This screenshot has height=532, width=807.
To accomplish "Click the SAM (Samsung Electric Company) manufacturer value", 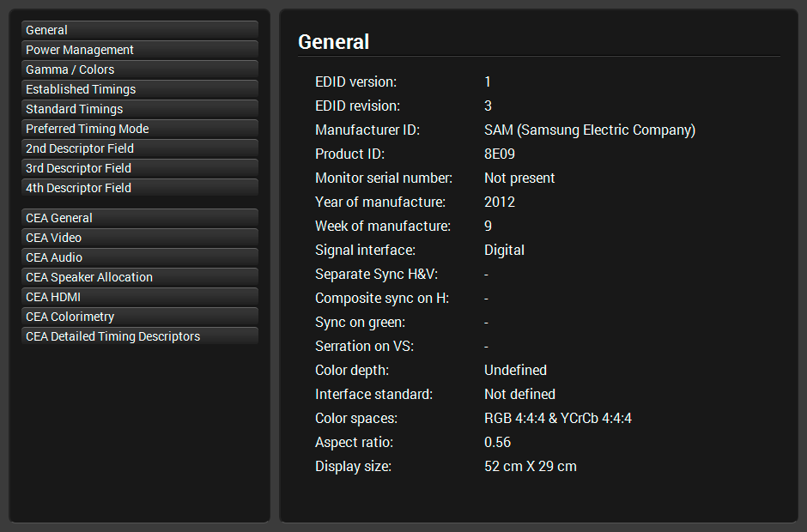I will pos(589,130).
